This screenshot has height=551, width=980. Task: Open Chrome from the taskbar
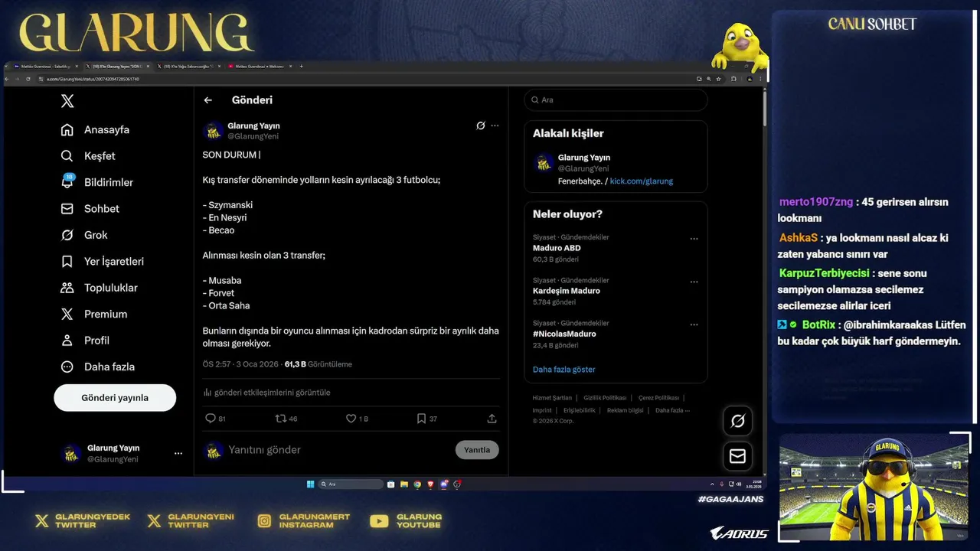coord(417,484)
